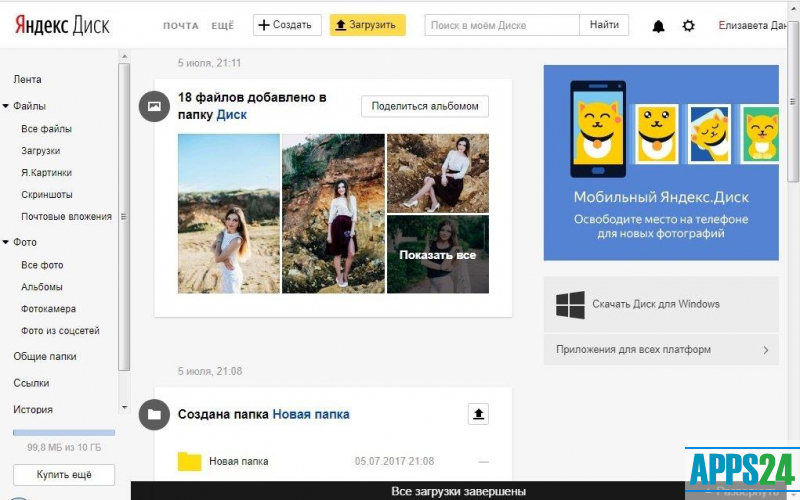The image size is (800, 500).
Task: Select Я.Картинки in sidebar
Action: pyautogui.click(x=46, y=173)
